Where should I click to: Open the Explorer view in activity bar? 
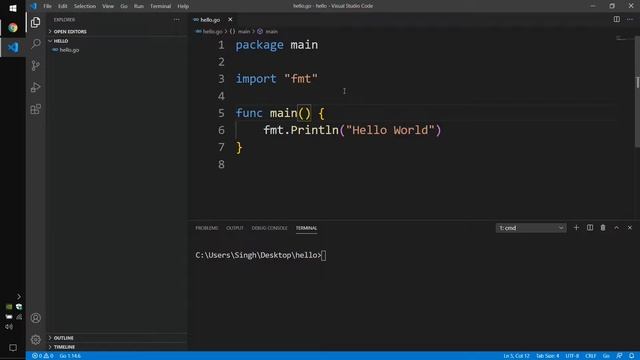(x=36, y=22)
